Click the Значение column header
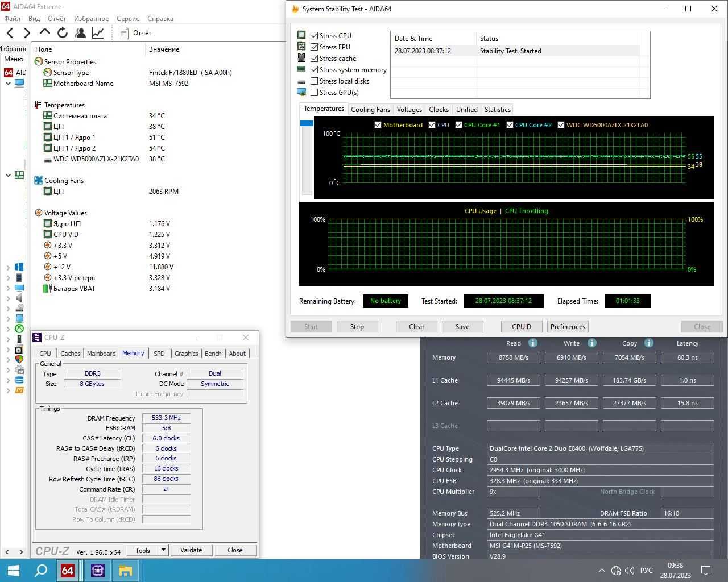The height and width of the screenshot is (582, 728). (165, 49)
